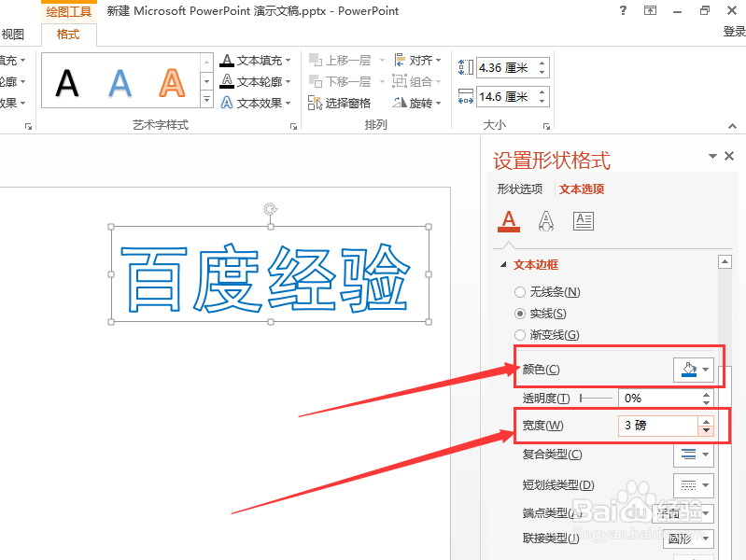Click the 绘图工具 contextual tab header
Image resolution: width=746 pixels, height=560 pixels.
coord(69,11)
